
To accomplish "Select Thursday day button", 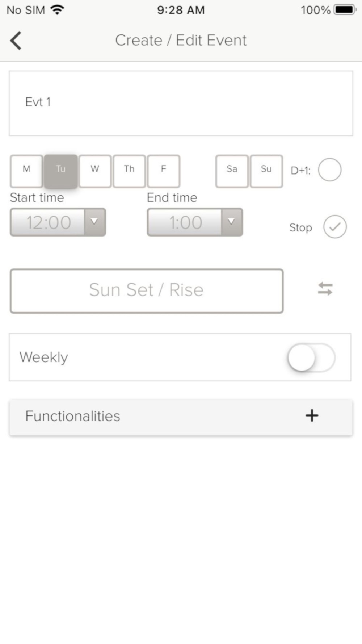I will click(129, 171).
